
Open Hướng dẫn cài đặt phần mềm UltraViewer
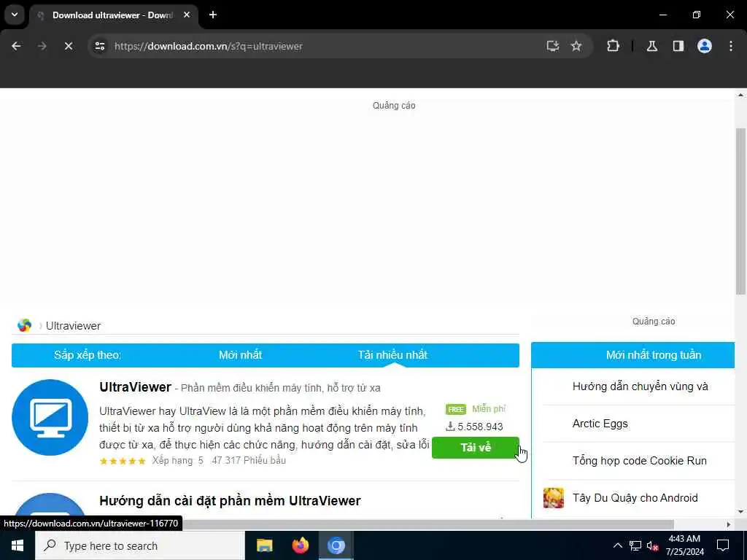[x=230, y=501]
